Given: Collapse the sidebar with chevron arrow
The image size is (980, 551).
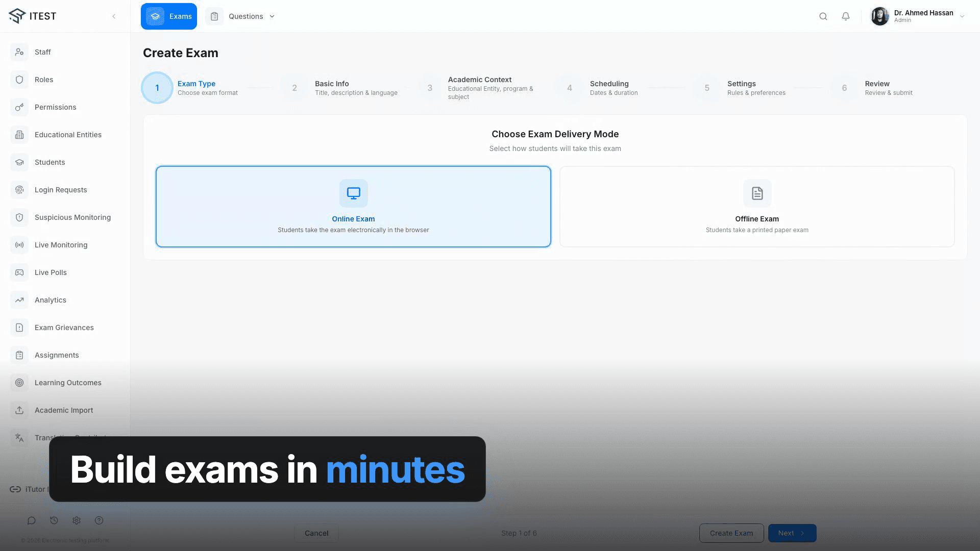Looking at the screenshot, I should (x=114, y=16).
